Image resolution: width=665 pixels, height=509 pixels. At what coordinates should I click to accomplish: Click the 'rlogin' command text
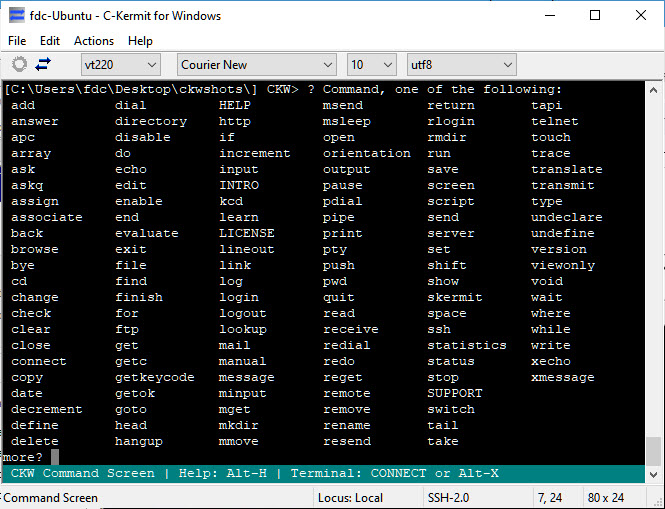[x=451, y=122]
